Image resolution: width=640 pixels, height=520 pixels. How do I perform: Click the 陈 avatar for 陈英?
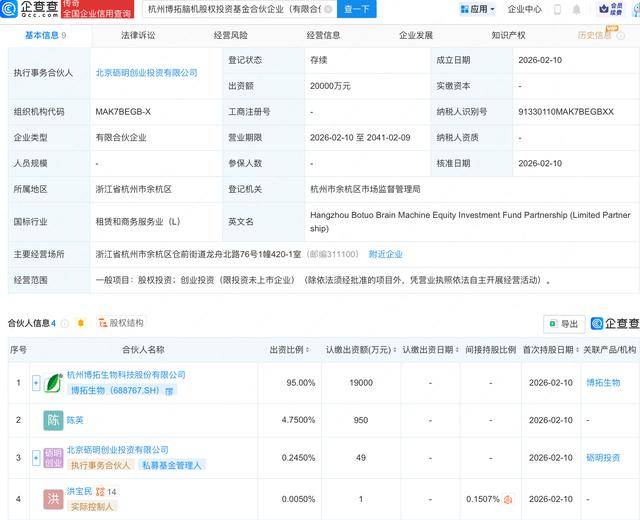coord(54,420)
